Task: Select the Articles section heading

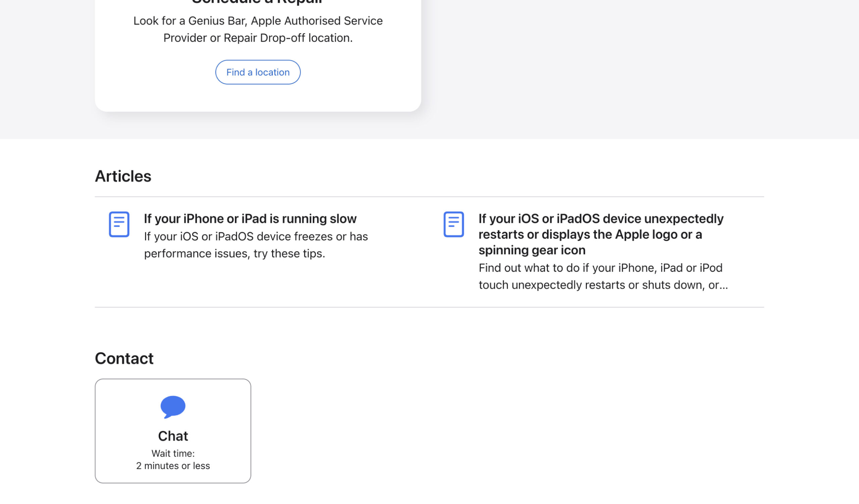Action: 123,176
